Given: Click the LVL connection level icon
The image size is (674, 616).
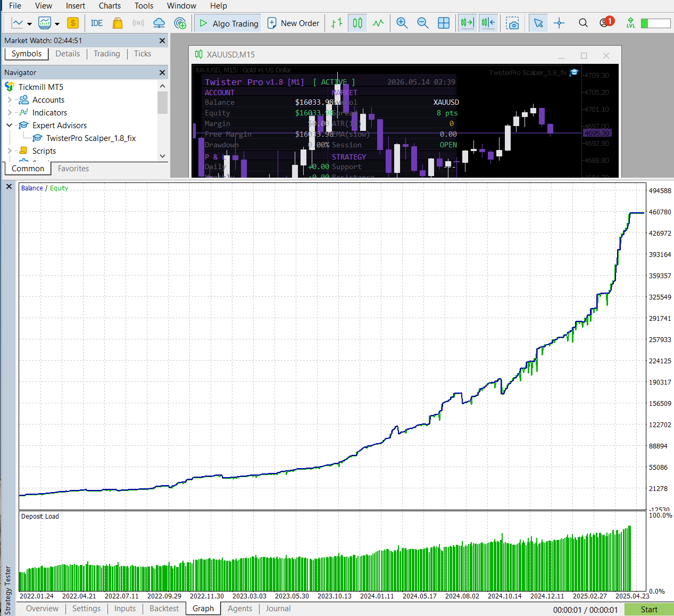Looking at the screenshot, I should [630, 23].
